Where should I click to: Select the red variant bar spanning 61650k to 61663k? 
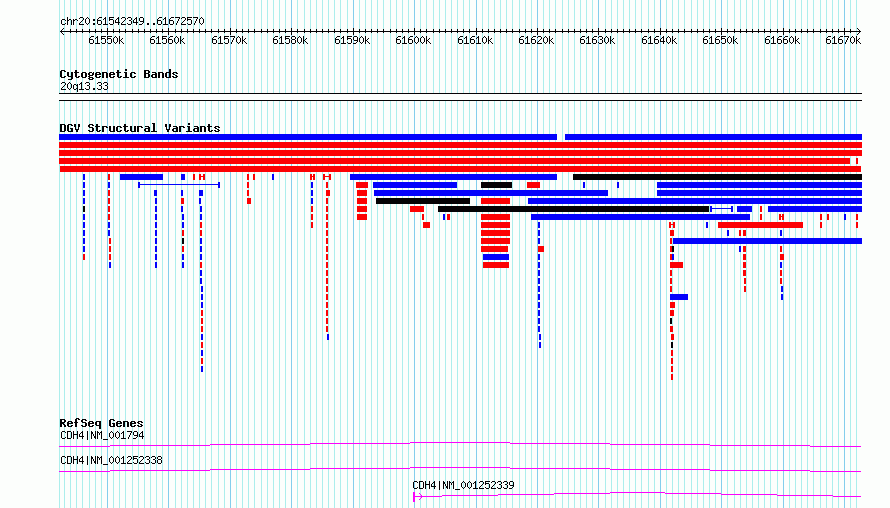pyautogui.click(x=760, y=225)
